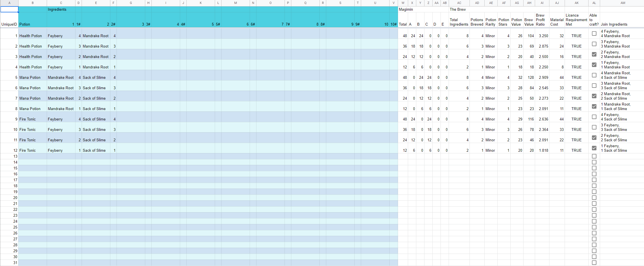Select the column AM header

tap(623, 3)
